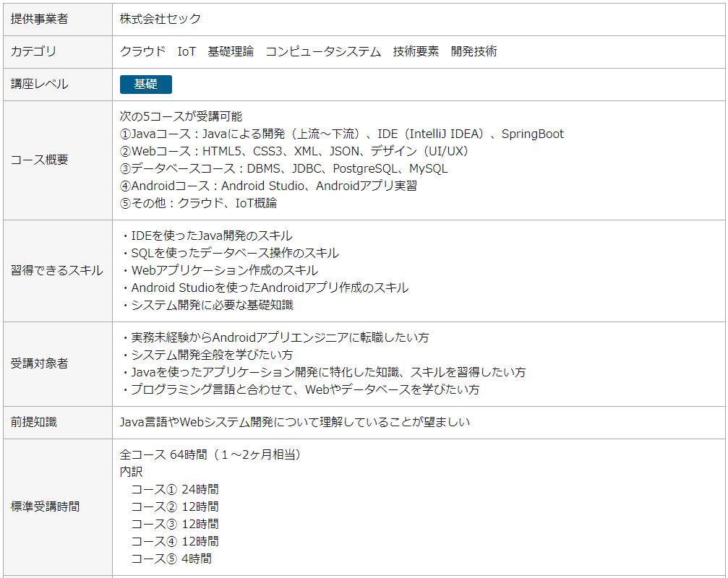Click the コース② 12時間 line
Screen dimensions: 728x578
[x=175, y=506]
